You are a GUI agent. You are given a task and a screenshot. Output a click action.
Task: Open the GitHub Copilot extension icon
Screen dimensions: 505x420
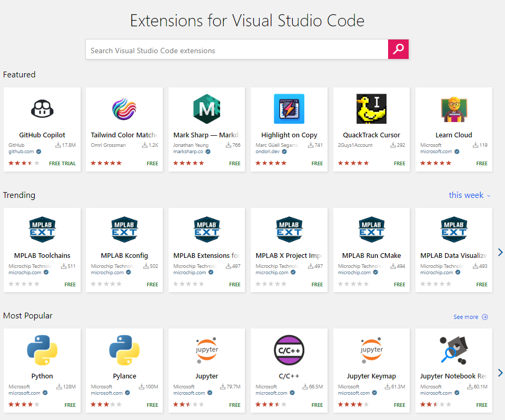(x=42, y=109)
